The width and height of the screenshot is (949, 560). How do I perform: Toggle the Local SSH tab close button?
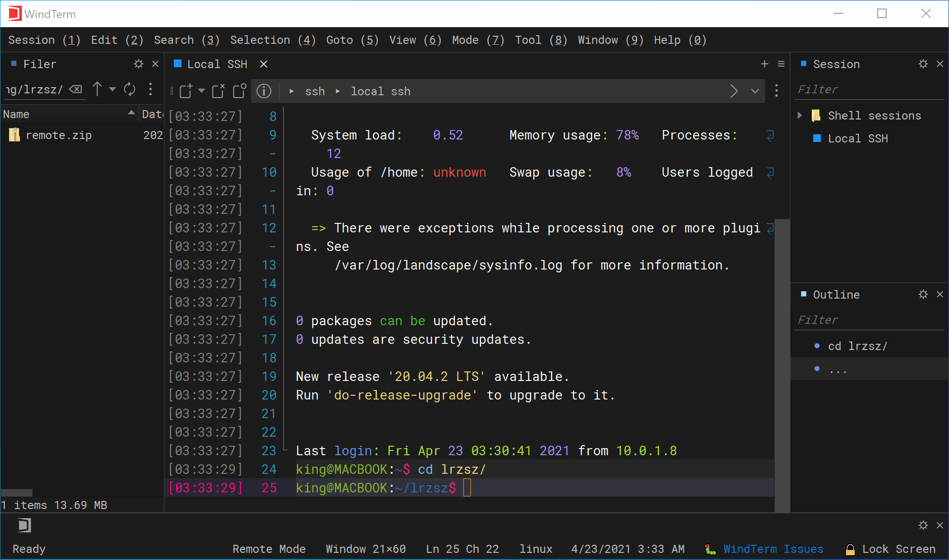pyautogui.click(x=264, y=64)
